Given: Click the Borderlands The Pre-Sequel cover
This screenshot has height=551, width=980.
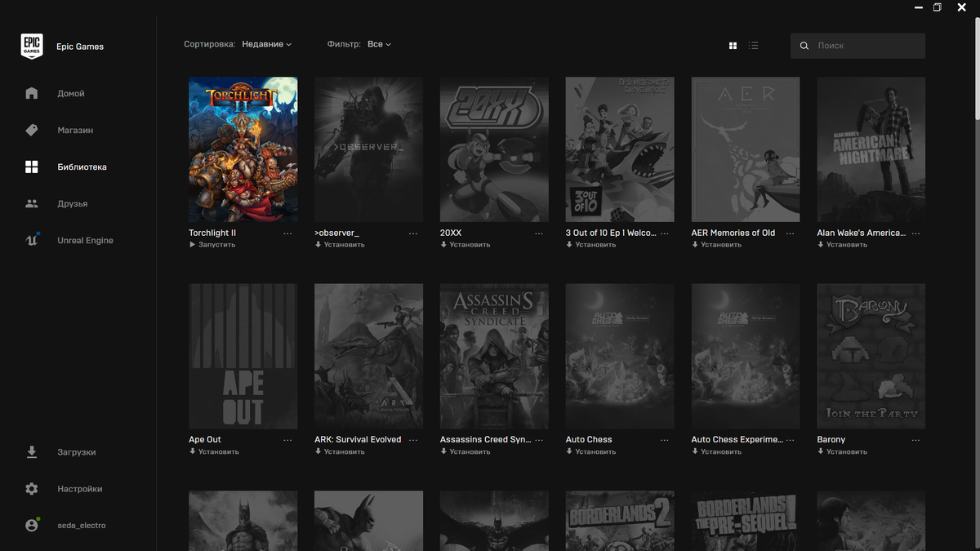Looking at the screenshot, I should click(746, 521).
